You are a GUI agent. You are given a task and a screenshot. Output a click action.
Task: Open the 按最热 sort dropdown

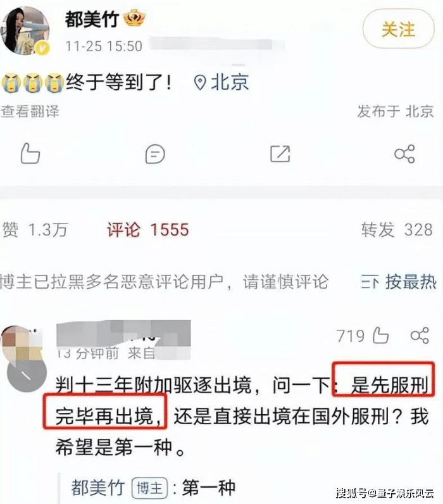click(x=399, y=282)
